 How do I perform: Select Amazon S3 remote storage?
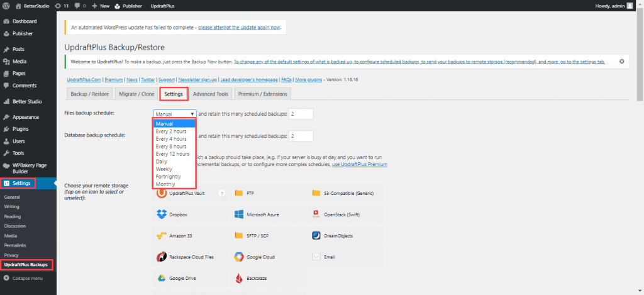pos(191,236)
